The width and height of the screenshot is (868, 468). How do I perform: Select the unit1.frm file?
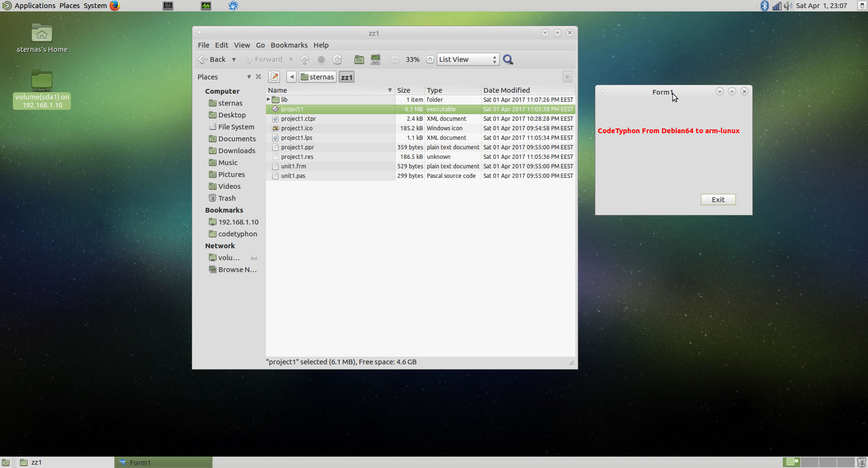(x=420, y=166)
